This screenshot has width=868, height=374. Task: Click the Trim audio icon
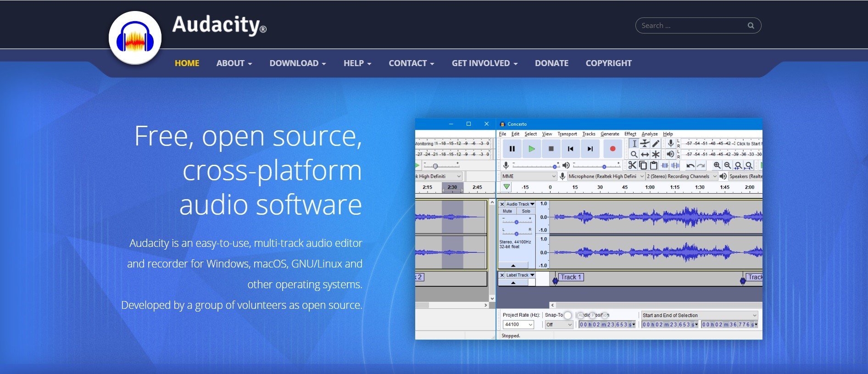click(664, 165)
